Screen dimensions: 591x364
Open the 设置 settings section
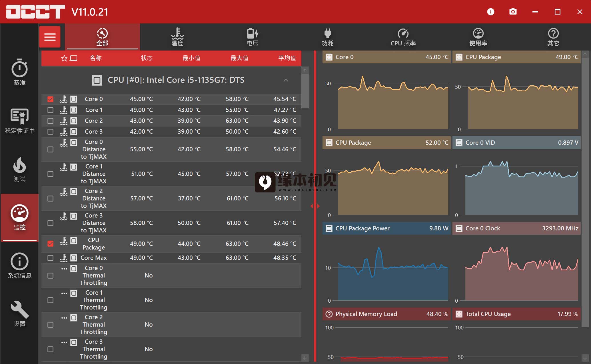click(x=19, y=313)
